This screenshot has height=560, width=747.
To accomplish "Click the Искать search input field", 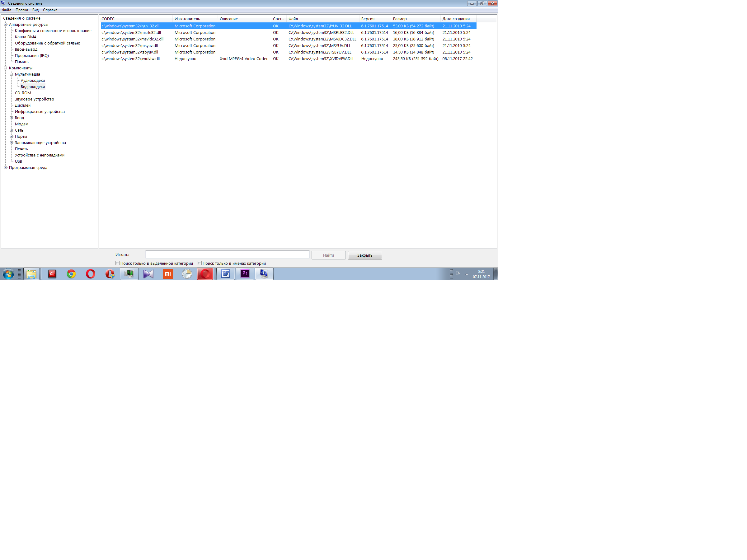I will click(227, 255).
